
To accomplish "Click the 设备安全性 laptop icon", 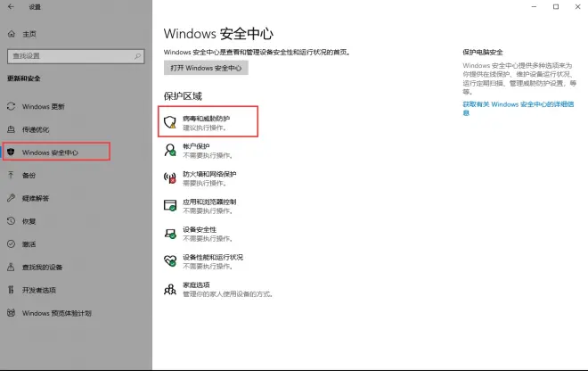I will click(x=170, y=234).
